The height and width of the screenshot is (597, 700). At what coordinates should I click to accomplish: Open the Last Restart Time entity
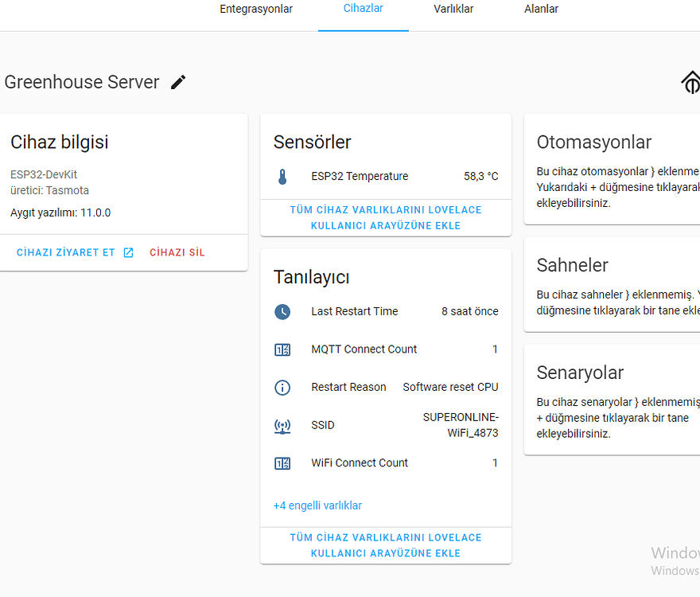point(386,311)
